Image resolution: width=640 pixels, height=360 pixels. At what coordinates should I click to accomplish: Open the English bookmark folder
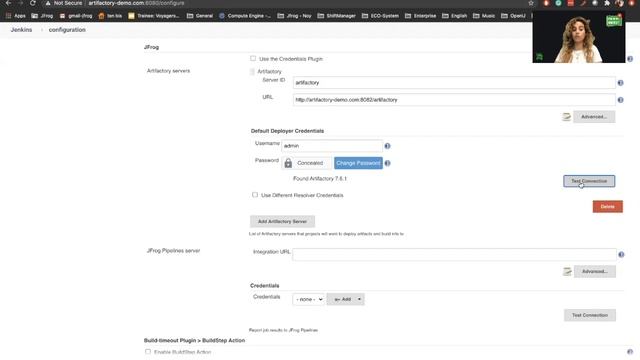455,16
